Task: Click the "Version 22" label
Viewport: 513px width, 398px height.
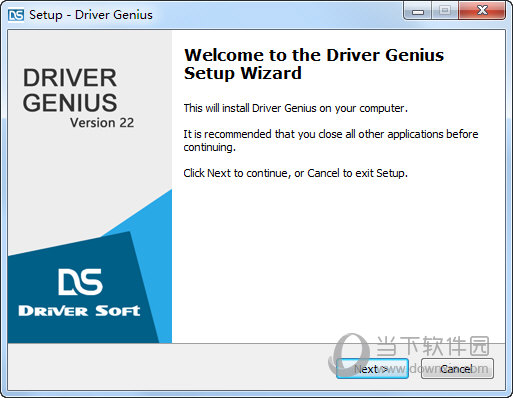Action: (102, 123)
